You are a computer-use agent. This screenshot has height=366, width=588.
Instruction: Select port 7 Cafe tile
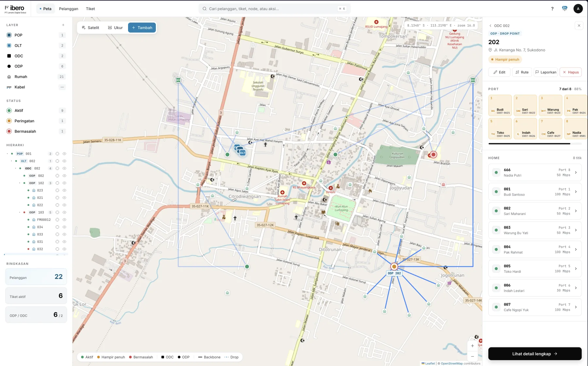tap(550, 129)
